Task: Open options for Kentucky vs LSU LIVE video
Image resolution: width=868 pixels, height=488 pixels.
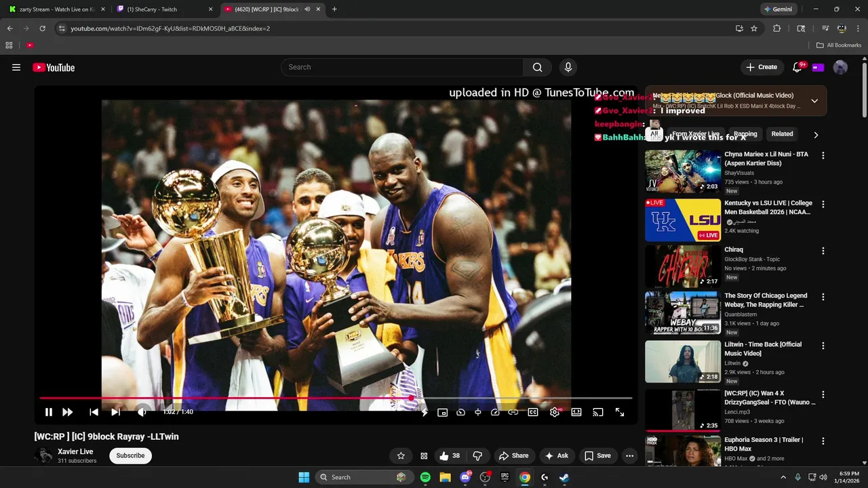Action: click(x=823, y=204)
